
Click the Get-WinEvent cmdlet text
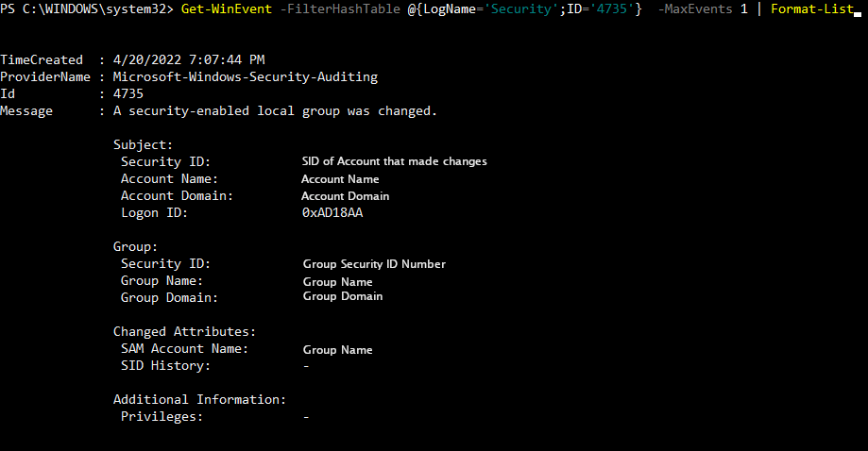[x=227, y=8]
